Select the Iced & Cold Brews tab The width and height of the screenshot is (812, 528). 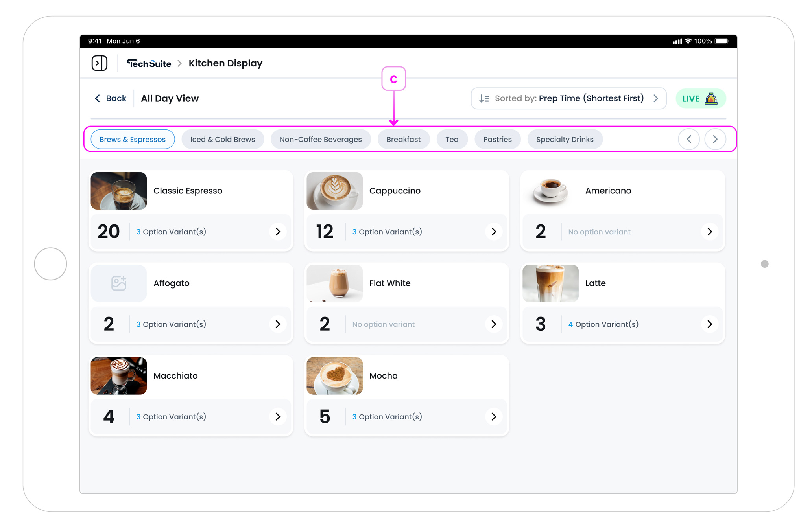(x=222, y=139)
